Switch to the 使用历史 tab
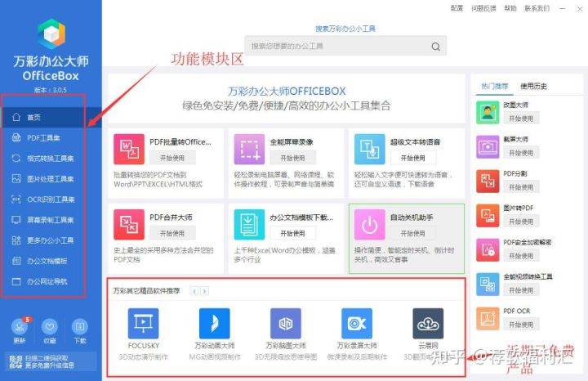588x381 pixels. pyautogui.click(x=533, y=87)
